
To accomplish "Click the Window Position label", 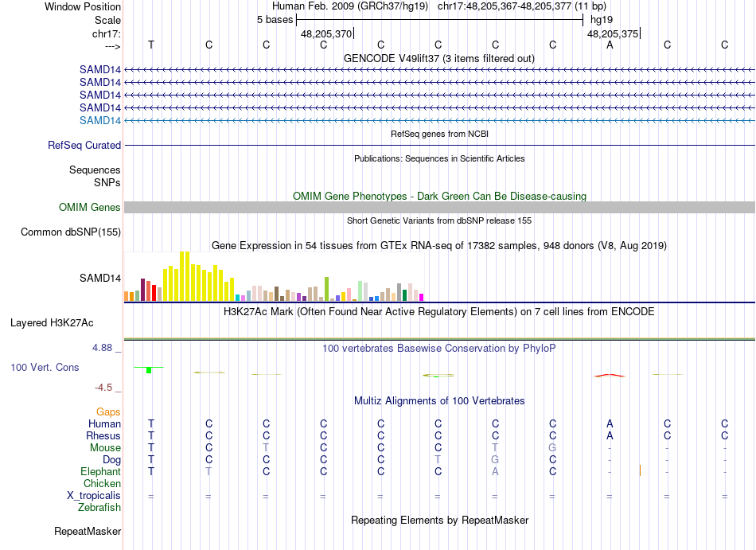I will (x=83, y=6).
